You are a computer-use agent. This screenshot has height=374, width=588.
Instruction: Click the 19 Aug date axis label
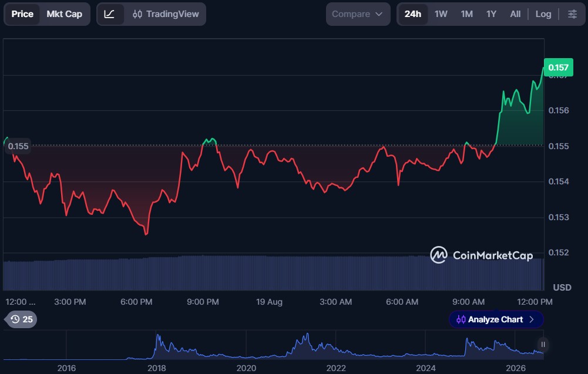269,302
